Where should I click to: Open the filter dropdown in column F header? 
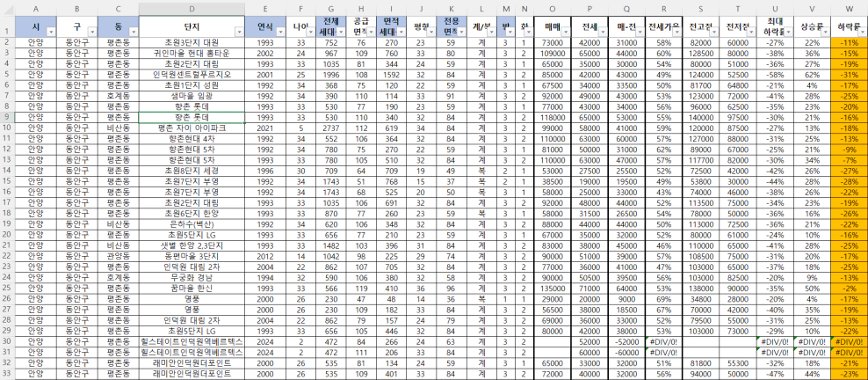point(310,33)
